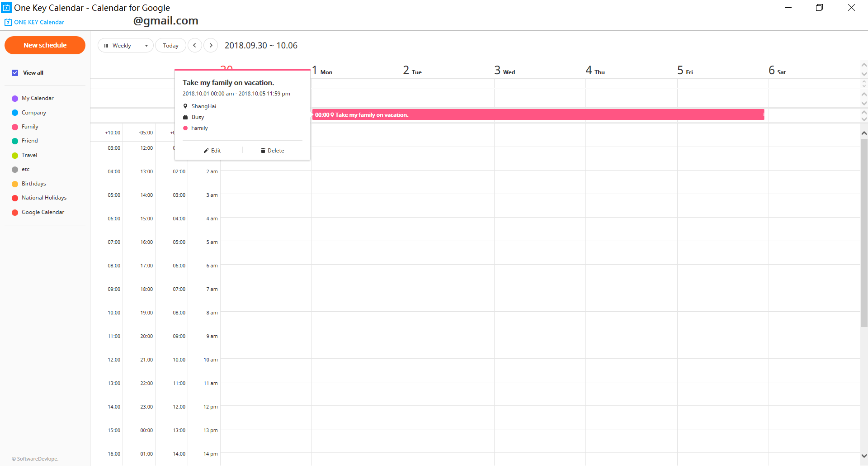Create a New schedule
The image size is (868, 466).
click(x=45, y=45)
